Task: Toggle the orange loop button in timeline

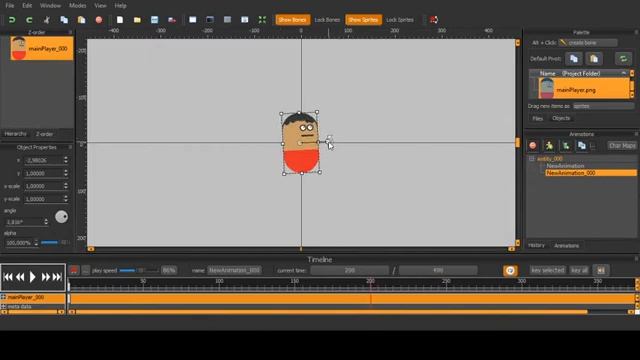Action: click(x=510, y=270)
